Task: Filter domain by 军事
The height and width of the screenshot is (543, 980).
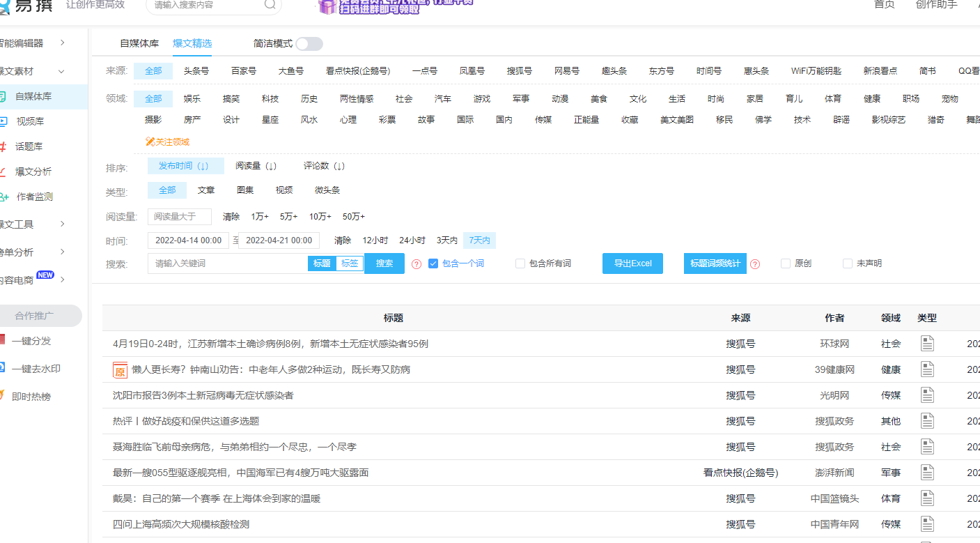Action: pyautogui.click(x=521, y=99)
